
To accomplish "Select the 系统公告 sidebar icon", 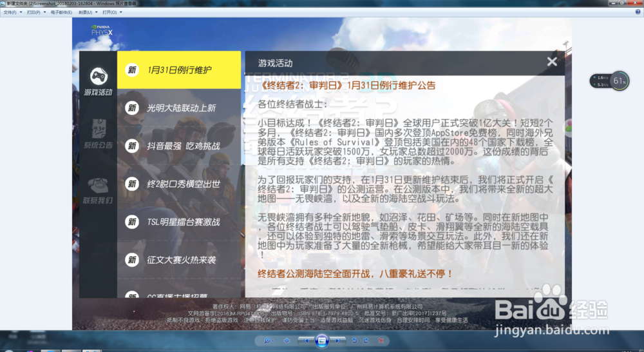I will tap(98, 133).
